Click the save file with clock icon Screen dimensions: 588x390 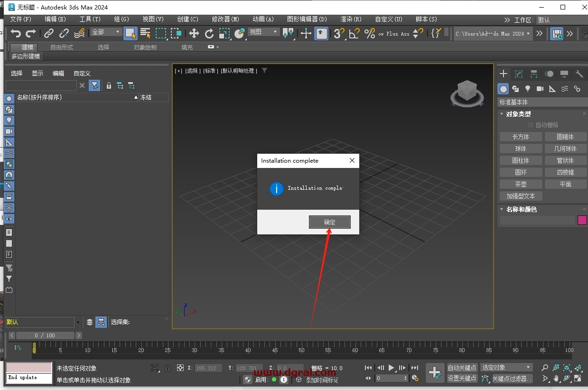click(557, 33)
